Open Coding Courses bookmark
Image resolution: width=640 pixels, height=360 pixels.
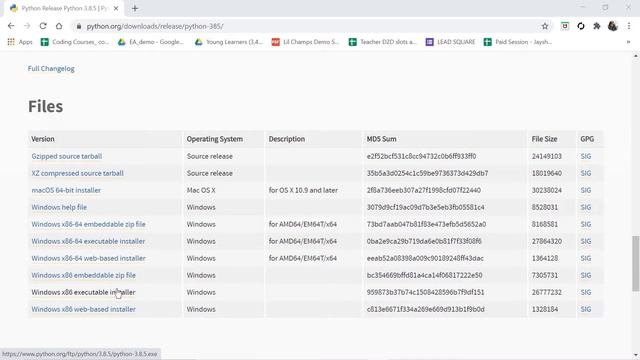75,42
